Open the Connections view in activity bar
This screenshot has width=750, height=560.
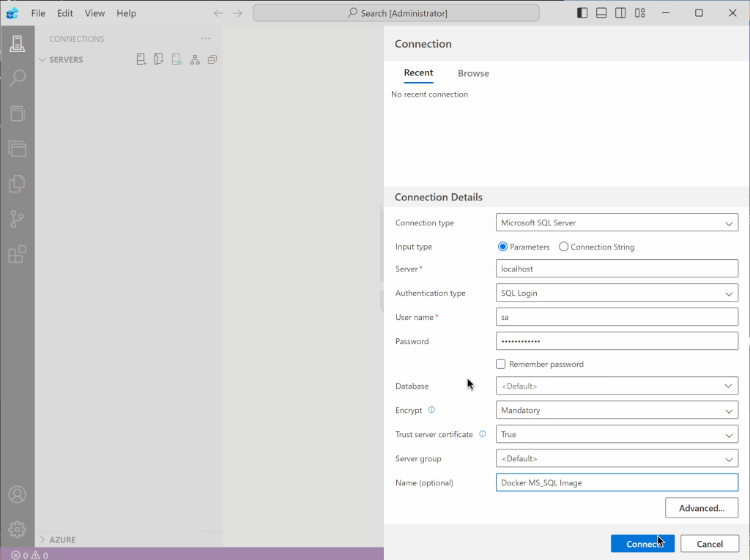click(18, 43)
